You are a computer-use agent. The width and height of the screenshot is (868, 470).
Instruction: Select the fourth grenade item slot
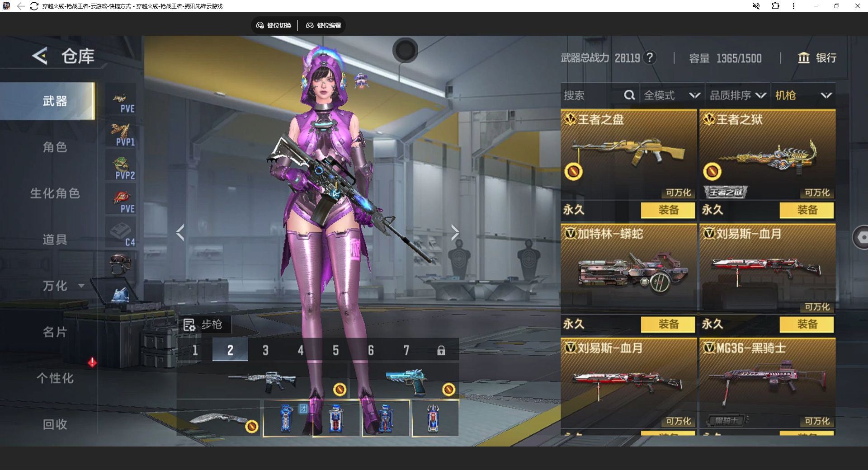click(435, 418)
